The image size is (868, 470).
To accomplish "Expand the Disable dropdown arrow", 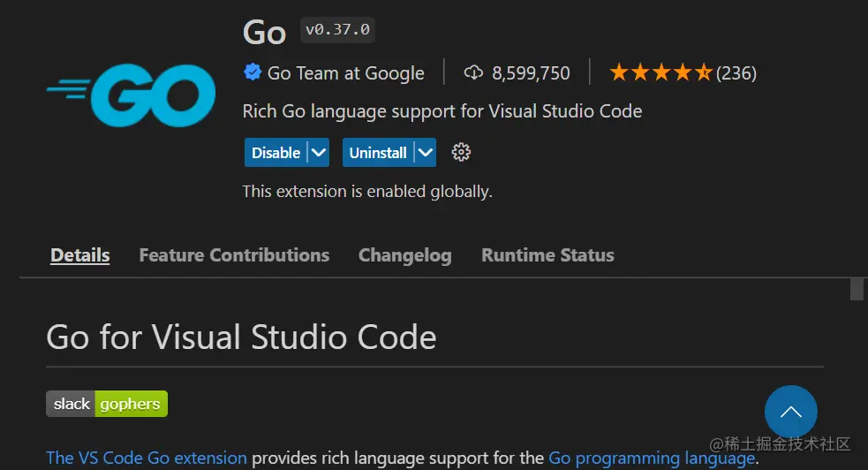I will [x=319, y=152].
